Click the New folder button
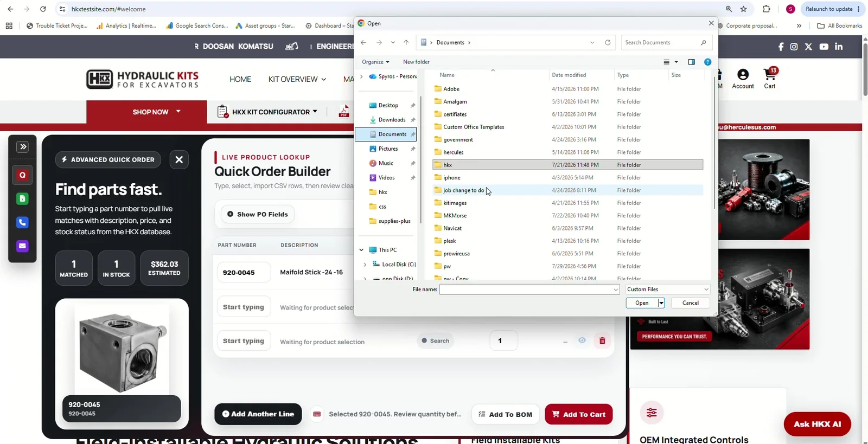The width and height of the screenshot is (868, 444). tap(416, 62)
